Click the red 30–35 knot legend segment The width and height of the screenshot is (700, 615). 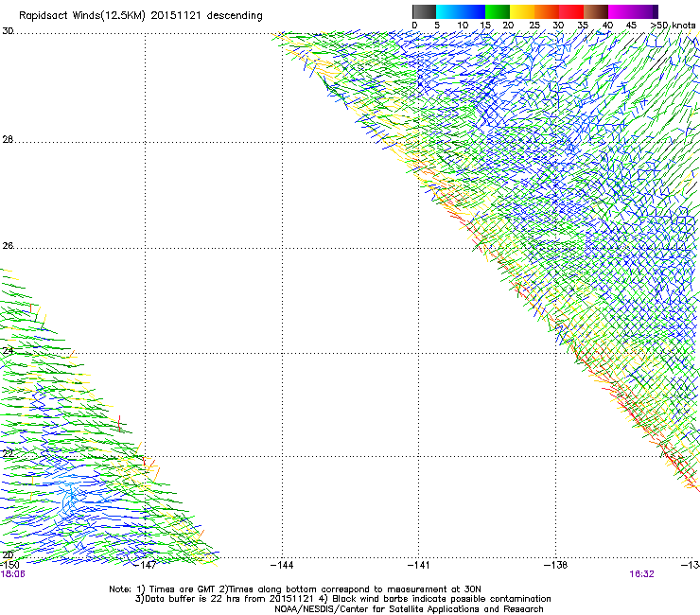[571, 11]
